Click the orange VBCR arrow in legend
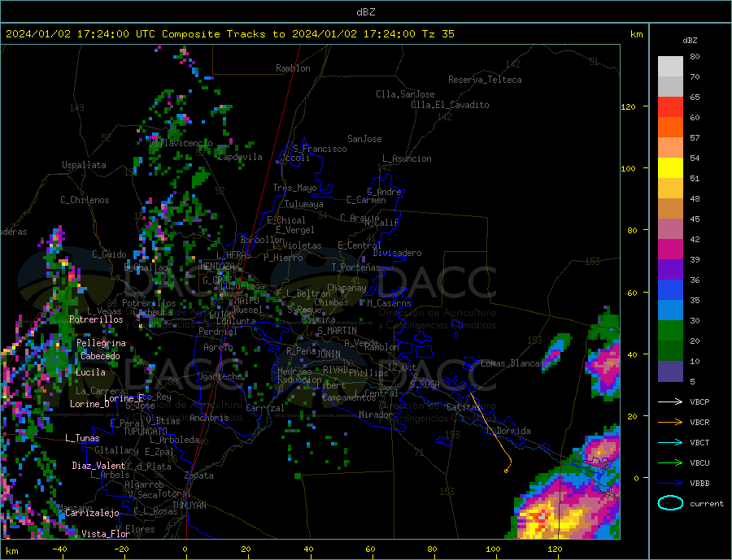Screen dimensions: 732x560 pos(670,423)
